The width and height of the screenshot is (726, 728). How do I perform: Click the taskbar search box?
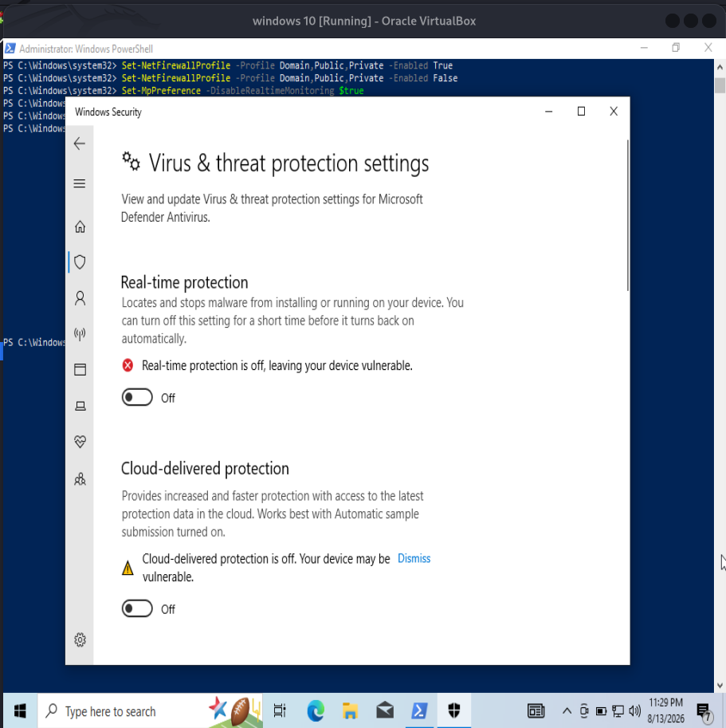pos(150,710)
